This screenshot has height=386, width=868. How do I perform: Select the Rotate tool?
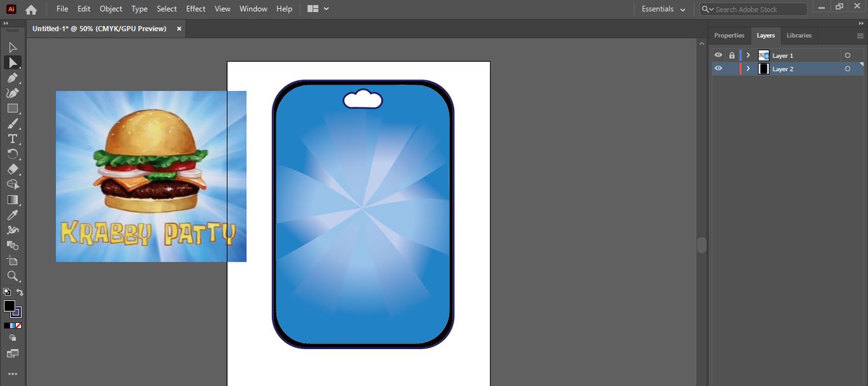coord(13,154)
